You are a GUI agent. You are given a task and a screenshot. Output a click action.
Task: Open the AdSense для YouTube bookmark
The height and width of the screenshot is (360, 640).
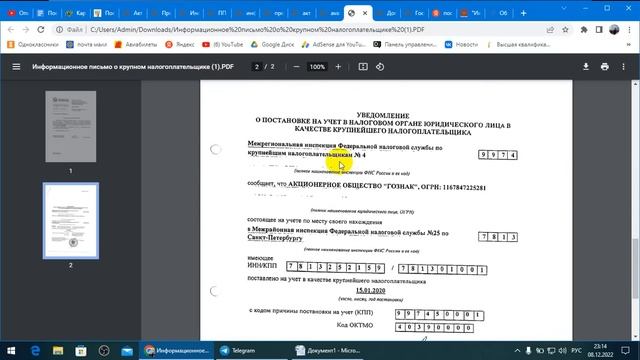click(x=334, y=44)
